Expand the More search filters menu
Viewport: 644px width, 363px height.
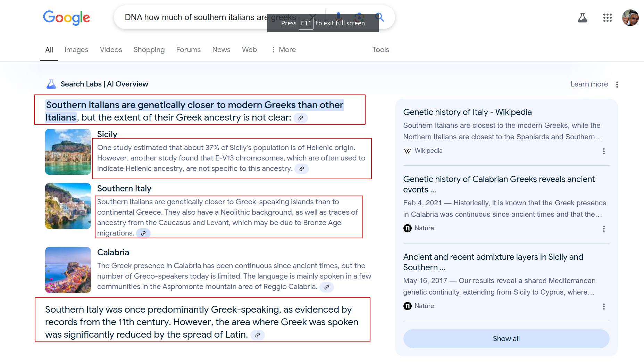tap(284, 50)
